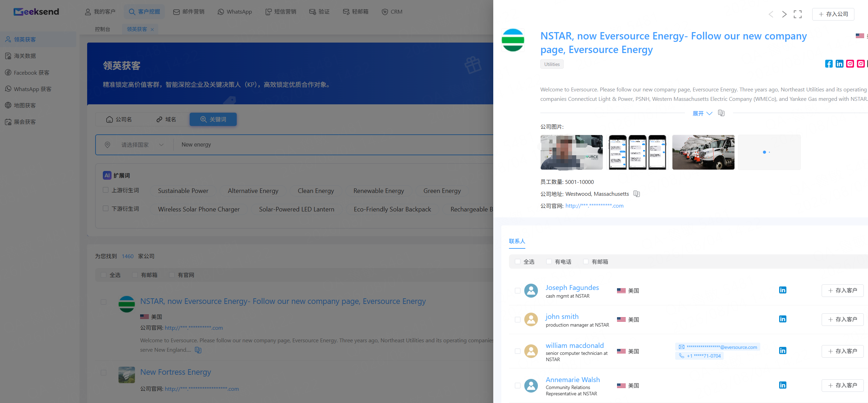
Task: Expand company description with 展开
Action: (702, 113)
